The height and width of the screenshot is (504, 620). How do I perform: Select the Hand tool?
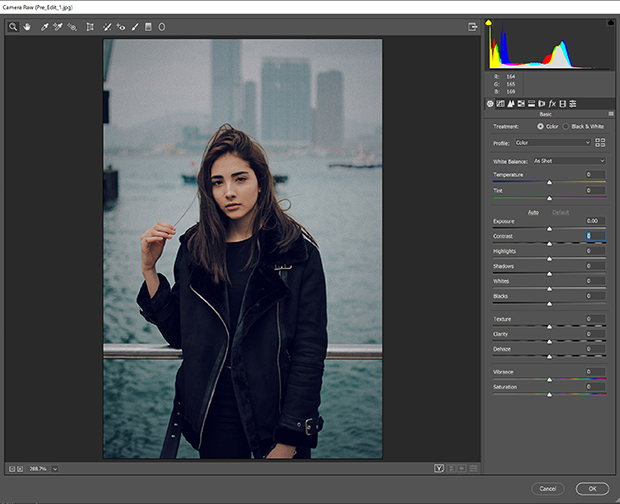tap(26, 27)
